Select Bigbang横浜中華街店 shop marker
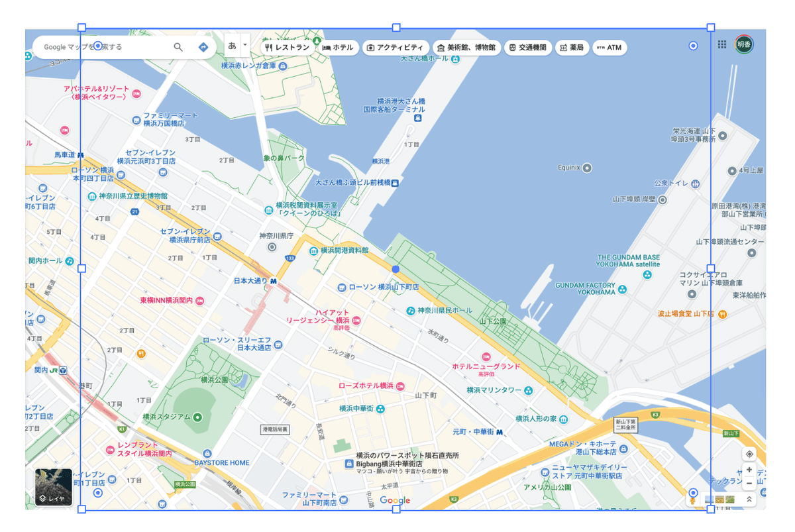Viewport: 795px width, 532px height. (x=348, y=464)
